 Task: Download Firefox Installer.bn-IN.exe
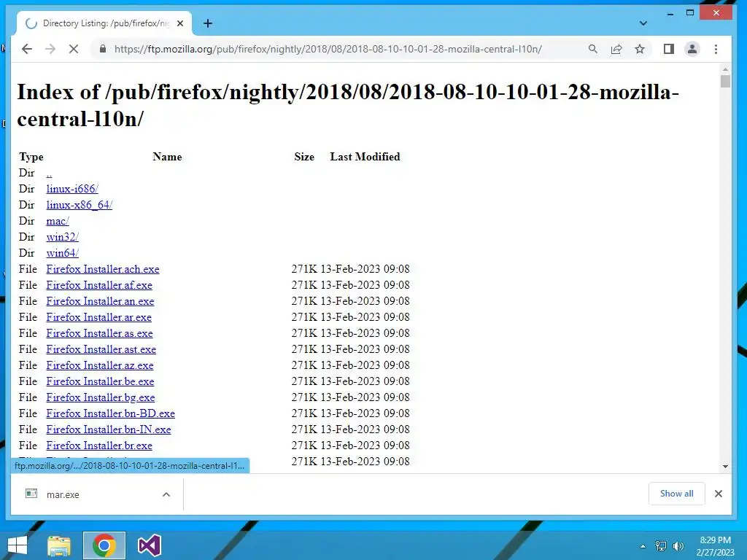click(109, 429)
